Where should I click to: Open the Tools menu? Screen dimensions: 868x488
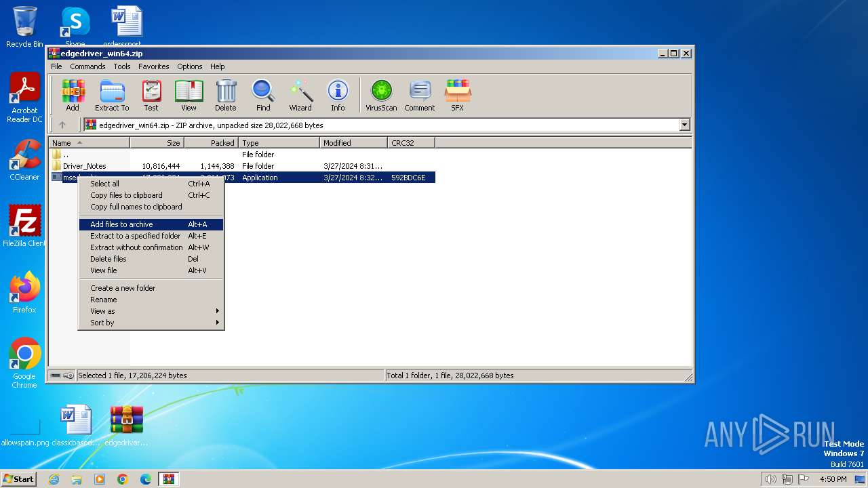pyautogui.click(x=122, y=66)
